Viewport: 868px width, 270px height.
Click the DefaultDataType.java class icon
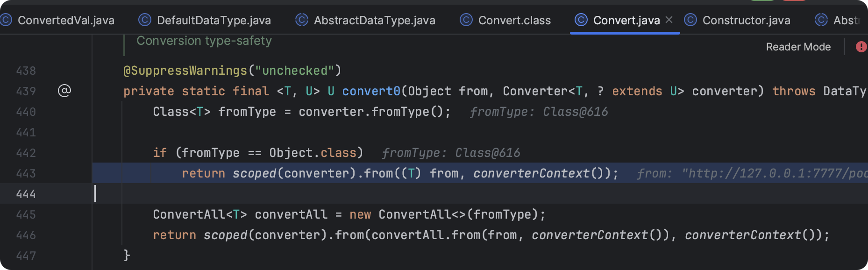pos(145,20)
